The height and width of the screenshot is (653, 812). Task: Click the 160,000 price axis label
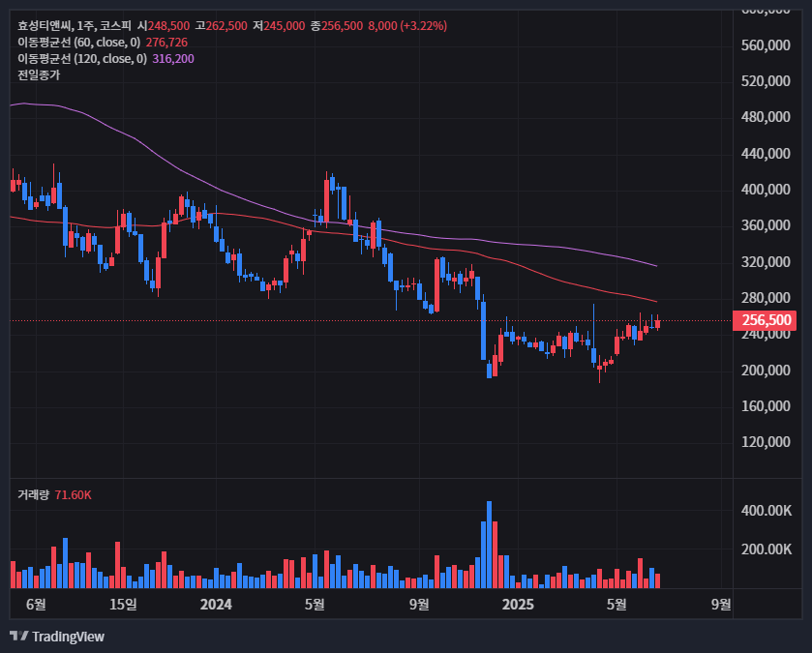click(x=766, y=405)
